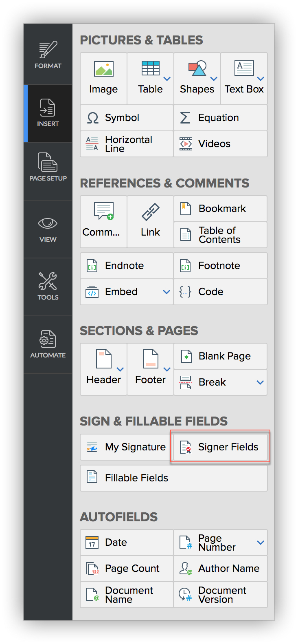This screenshot has height=644, width=298.
Task: Add a Bookmark to the document
Action: click(x=221, y=209)
